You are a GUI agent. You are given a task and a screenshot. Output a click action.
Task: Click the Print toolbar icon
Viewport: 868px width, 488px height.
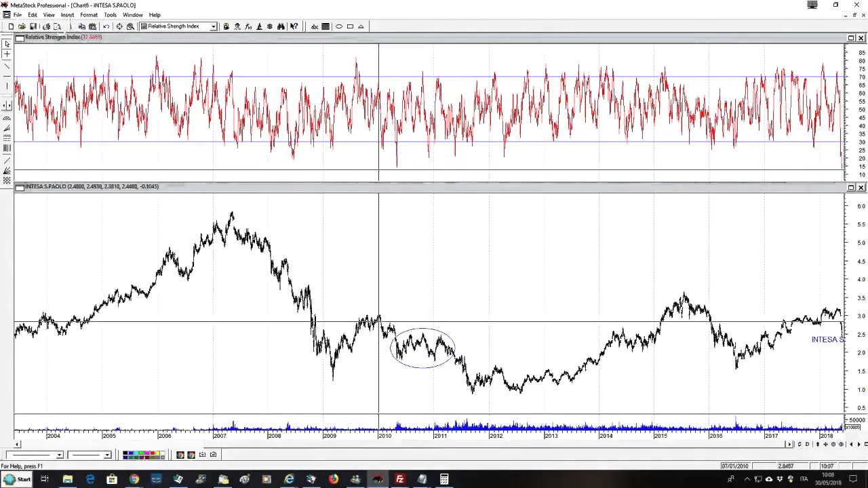click(46, 26)
